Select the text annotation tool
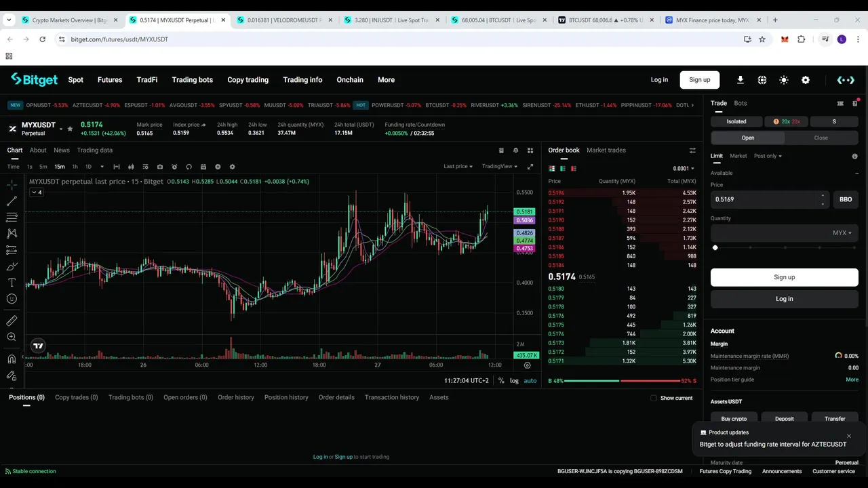 [x=12, y=283]
